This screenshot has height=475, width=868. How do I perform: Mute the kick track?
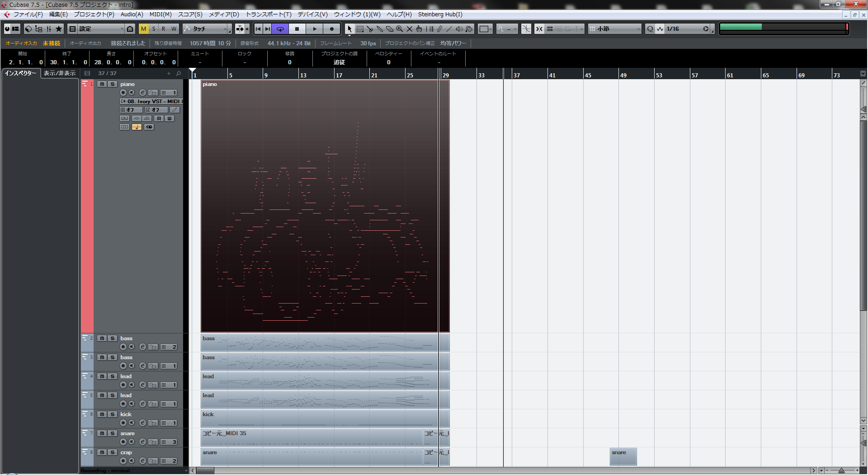102,414
